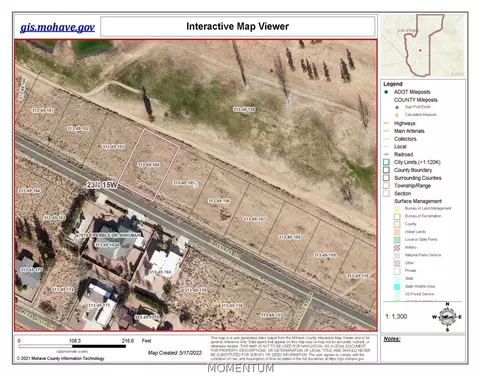
Task: Select parcel label 313-49-730
Action: click(244, 109)
